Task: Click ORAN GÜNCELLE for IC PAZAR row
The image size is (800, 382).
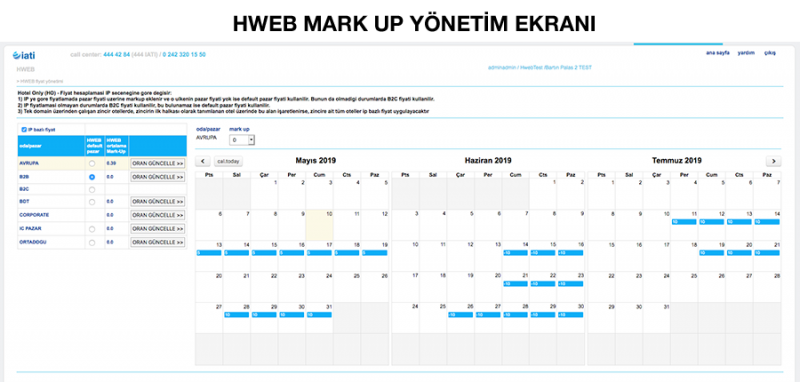Action: pyautogui.click(x=158, y=229)
